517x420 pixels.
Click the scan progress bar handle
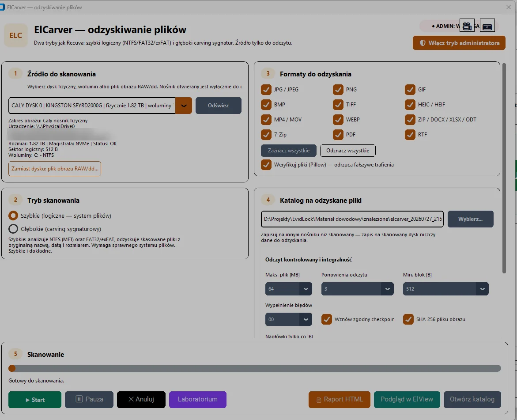[12, 368]
